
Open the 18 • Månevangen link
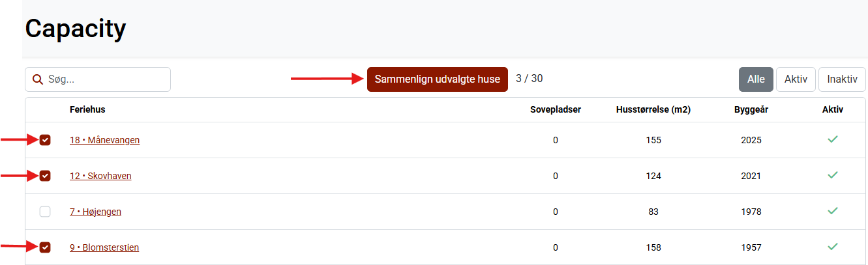coord(104,140)
